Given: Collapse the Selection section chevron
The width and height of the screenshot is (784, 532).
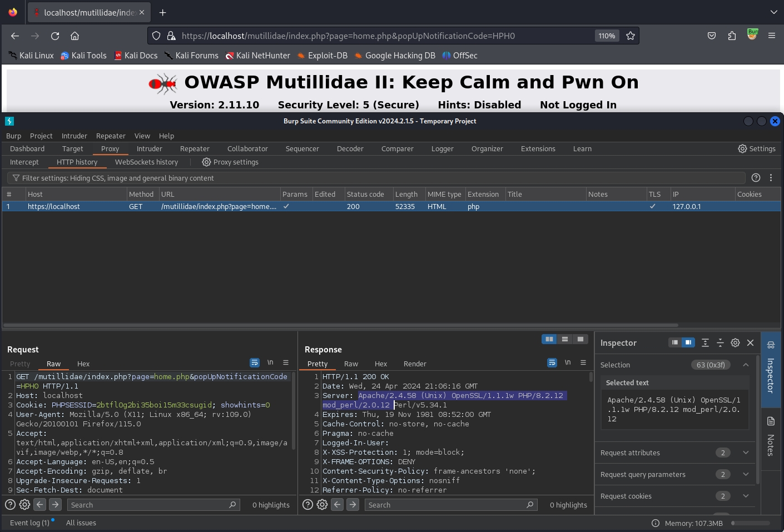Looking at the screenshot, I should tap(746, 365).
